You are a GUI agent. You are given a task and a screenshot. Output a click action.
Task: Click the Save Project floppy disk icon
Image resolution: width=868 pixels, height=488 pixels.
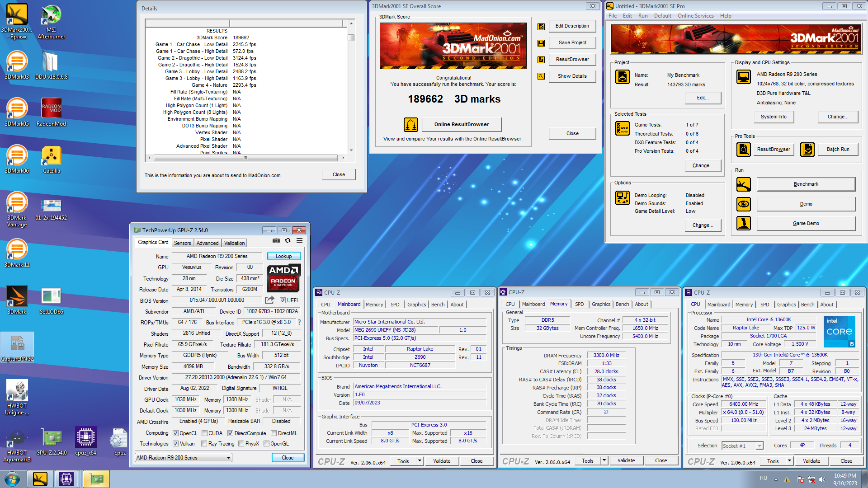pos(541,43)
